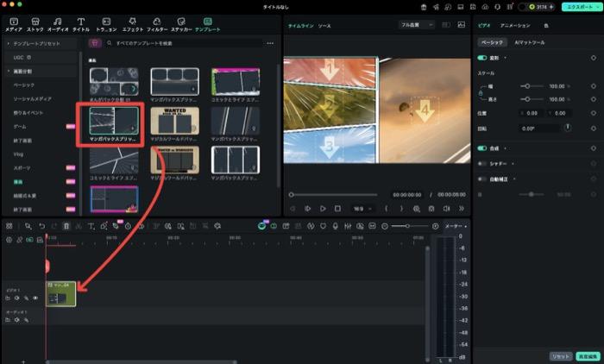
Task: Click the エクスポート export button
Action: tap(582, 7)
